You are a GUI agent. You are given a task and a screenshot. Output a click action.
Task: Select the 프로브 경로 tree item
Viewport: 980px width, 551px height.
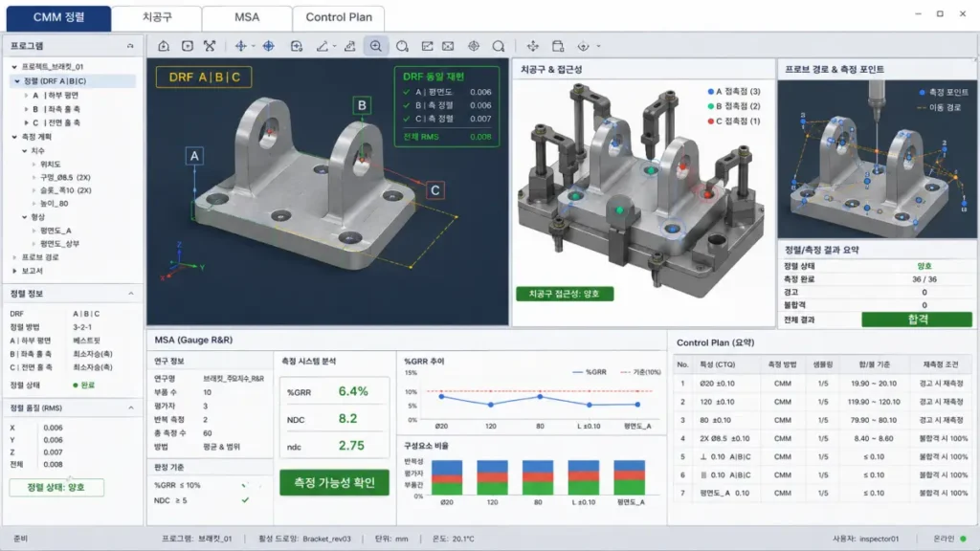coord(40,257)
